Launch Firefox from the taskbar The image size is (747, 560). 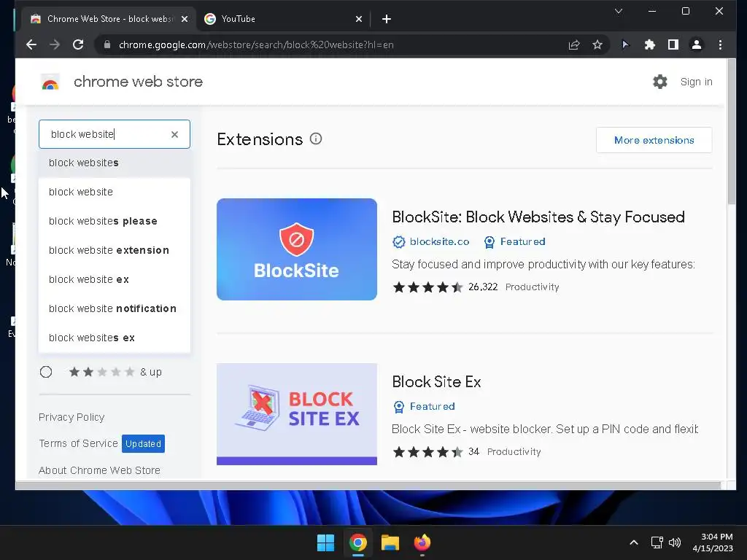click(x=422, y=542)
